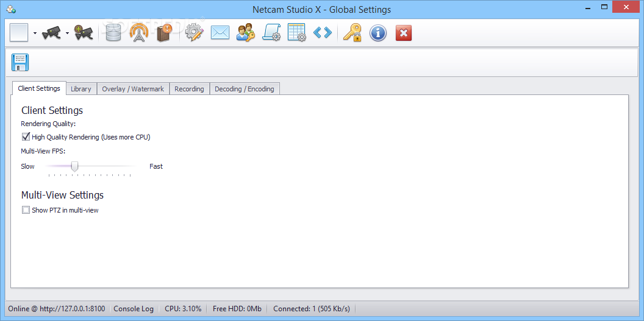The height and width of the screenshot is (321, 644).
Task: Add a new camera source
Action: 84,32
